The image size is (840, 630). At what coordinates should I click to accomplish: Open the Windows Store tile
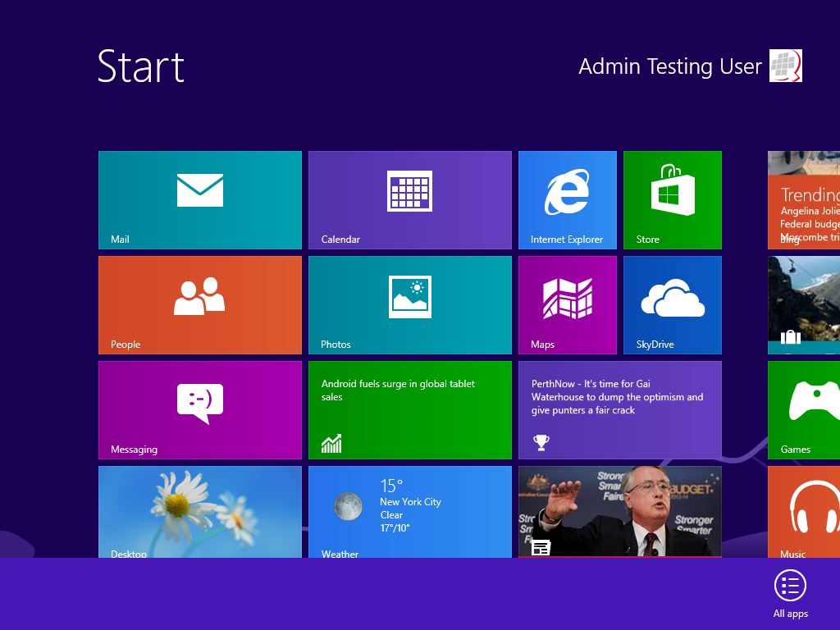click(x=672, y=199)
